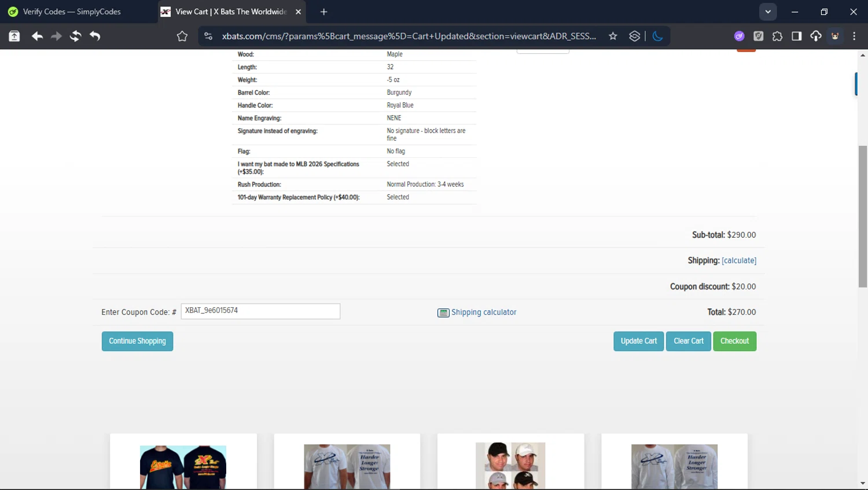Viewport: 868px width, 490px height.
Task: Click the Sub-total $290.00 amount
Action: (742, 235)
